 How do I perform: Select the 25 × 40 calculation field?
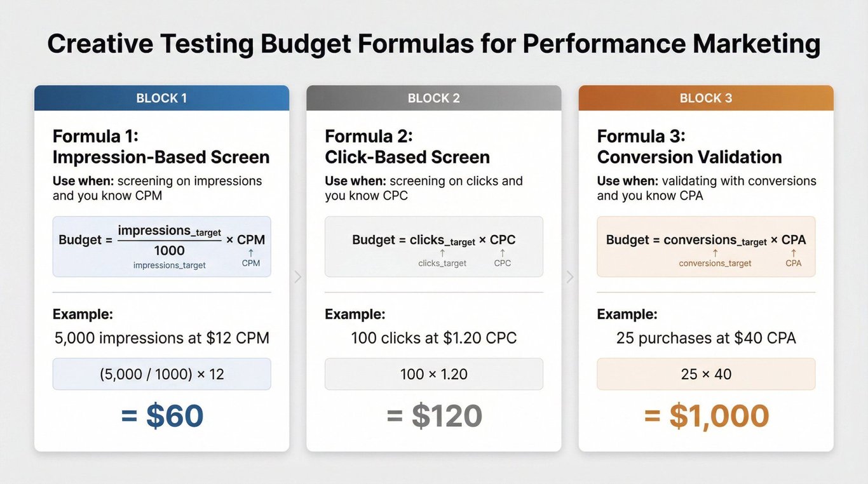point(705,374)
